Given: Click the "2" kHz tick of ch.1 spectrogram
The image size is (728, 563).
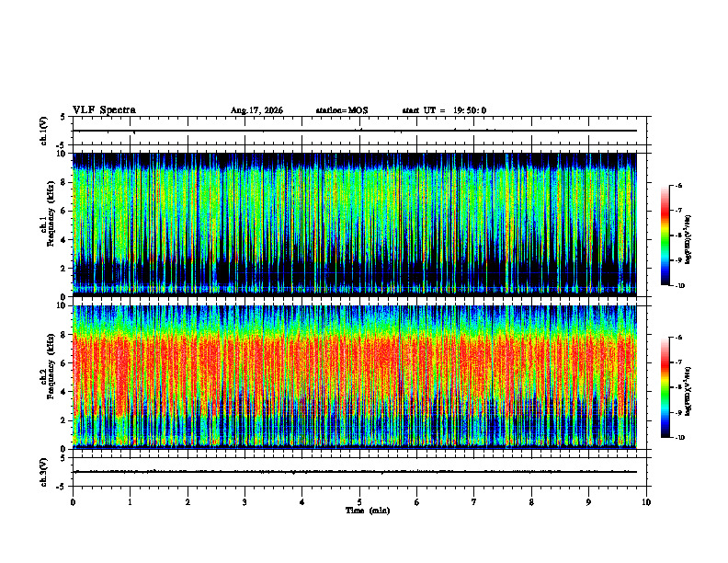Looking at the screenshot, I should coord(63,268).
